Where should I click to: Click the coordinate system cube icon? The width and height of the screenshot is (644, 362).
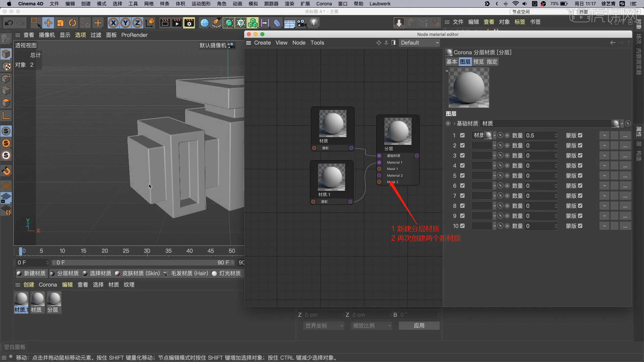pos(150,23)
